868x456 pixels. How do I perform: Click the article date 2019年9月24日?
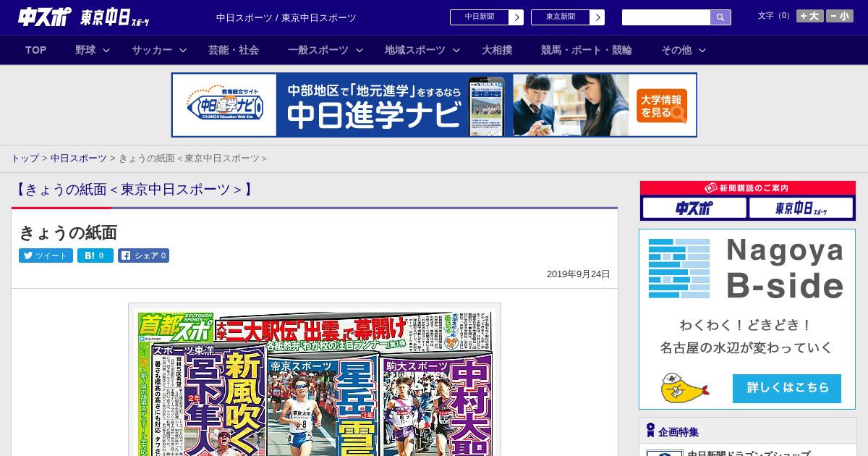click(579, 274)
